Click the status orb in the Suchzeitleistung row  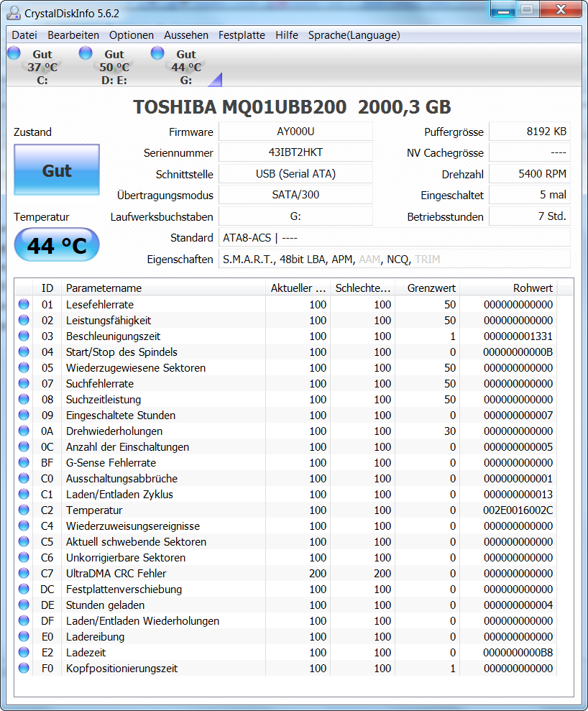point(24,400)
